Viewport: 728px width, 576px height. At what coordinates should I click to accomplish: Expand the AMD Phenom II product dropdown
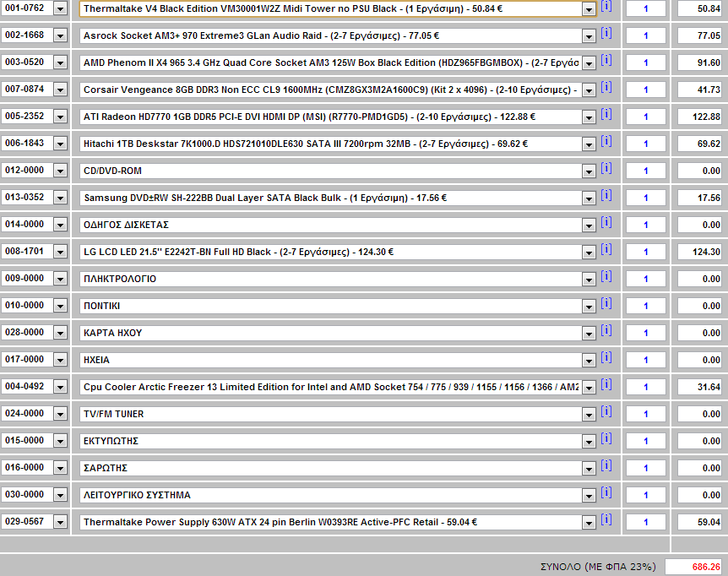tap(589, 63)
